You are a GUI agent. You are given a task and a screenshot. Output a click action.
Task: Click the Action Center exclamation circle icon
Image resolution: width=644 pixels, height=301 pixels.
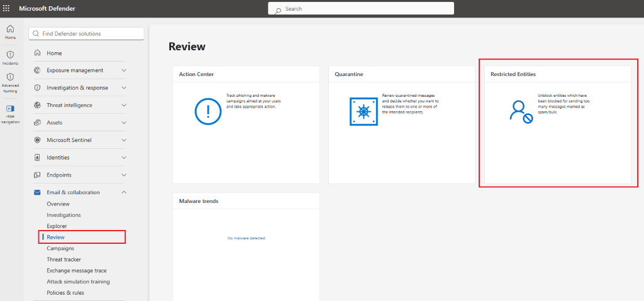[x=208, y=111]
